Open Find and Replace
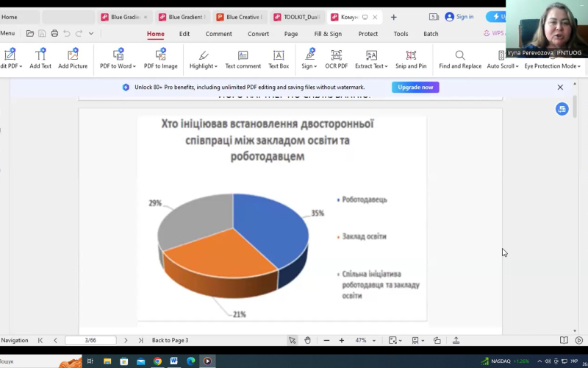 (x=460, y=59)
